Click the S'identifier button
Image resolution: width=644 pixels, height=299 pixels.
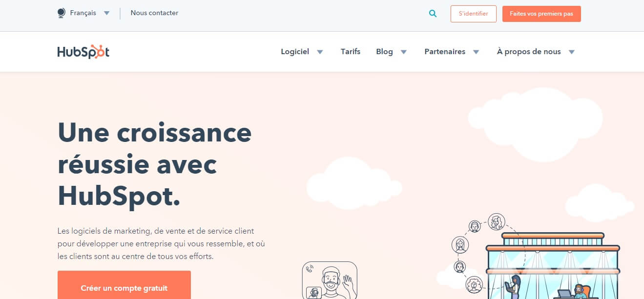473,14
